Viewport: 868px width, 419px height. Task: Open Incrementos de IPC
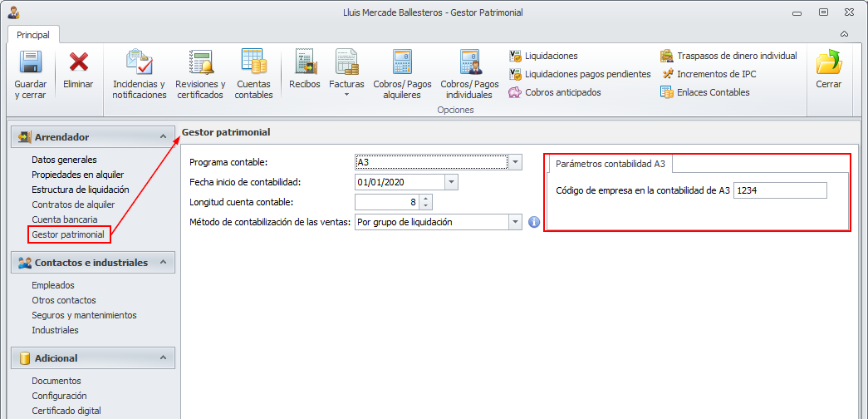point(708,74)
